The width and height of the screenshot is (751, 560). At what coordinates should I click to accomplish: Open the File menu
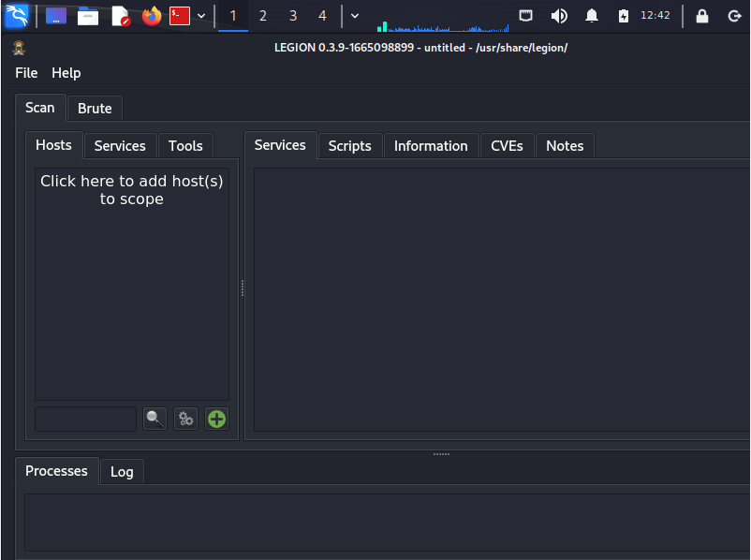(x=26, y=73)
